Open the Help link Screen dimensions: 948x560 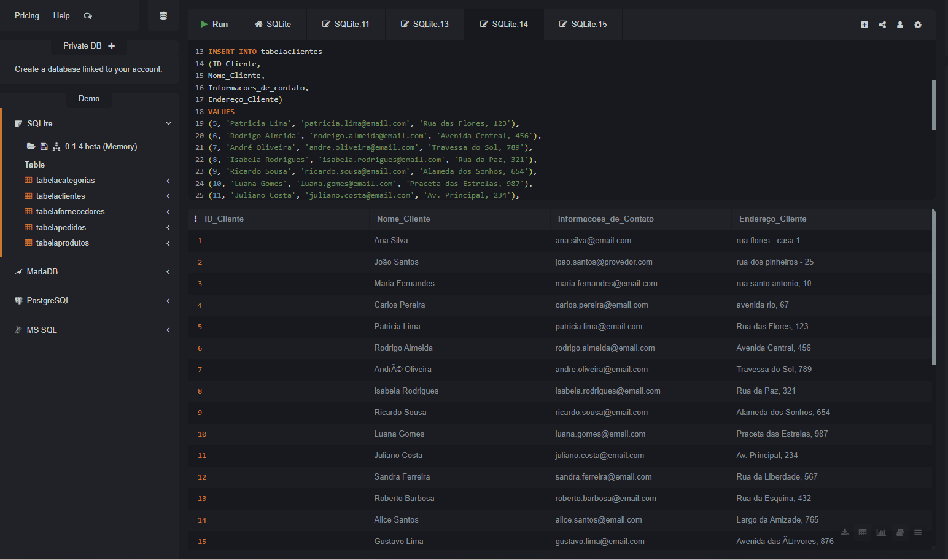(x=61, y=16)
